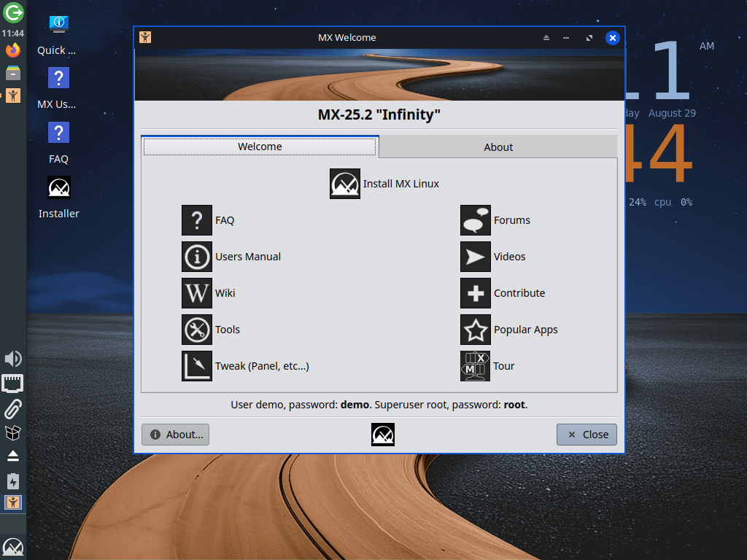Open the Tweak (Panel, etc...) icon
Screen dimensions: 747x560
(197, 366)
